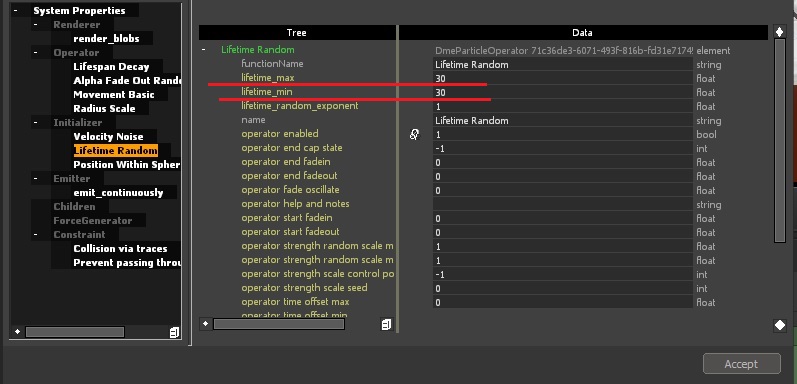This screenshot has height=384, width=797.
Task: Click the icon beside operator enabled
Action: pos(415,134)
